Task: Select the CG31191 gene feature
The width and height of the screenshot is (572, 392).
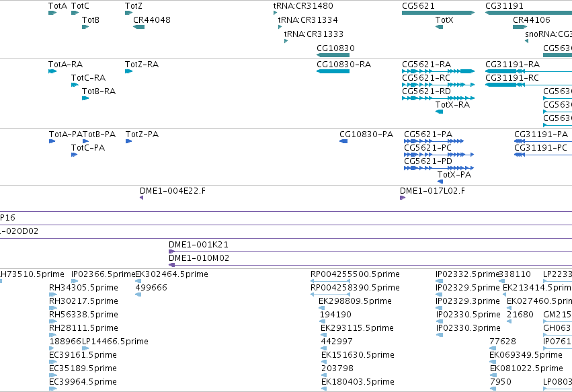Action: coord(528,13)
